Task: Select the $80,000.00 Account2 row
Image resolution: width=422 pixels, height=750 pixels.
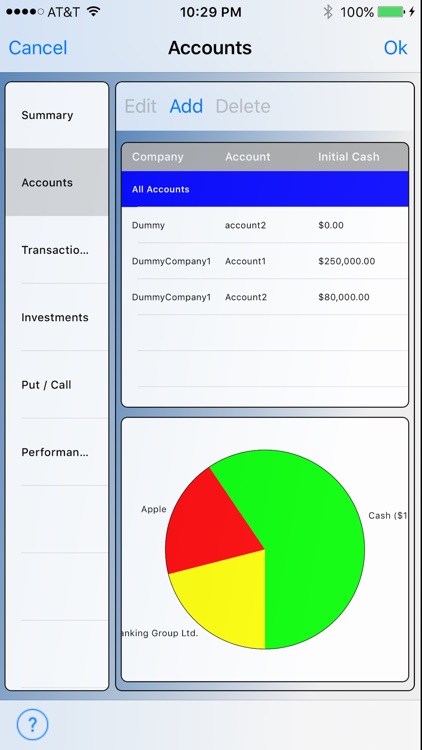Action: click(x=265, y=297)
